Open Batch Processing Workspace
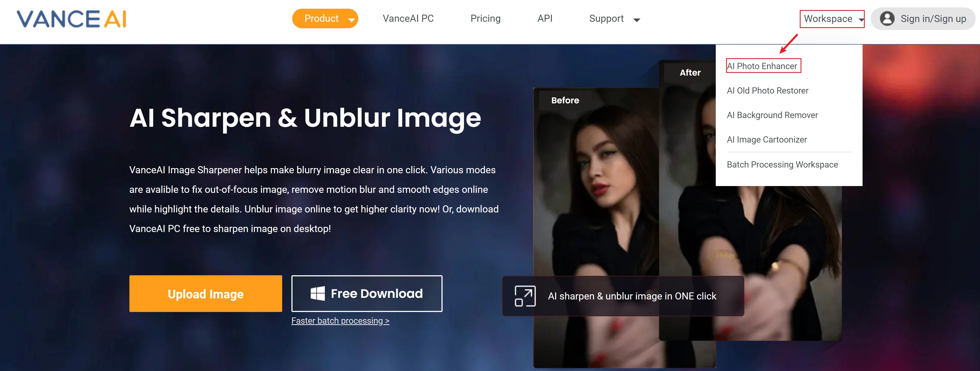Screen dimensions: 980x371 coord(782,164)
